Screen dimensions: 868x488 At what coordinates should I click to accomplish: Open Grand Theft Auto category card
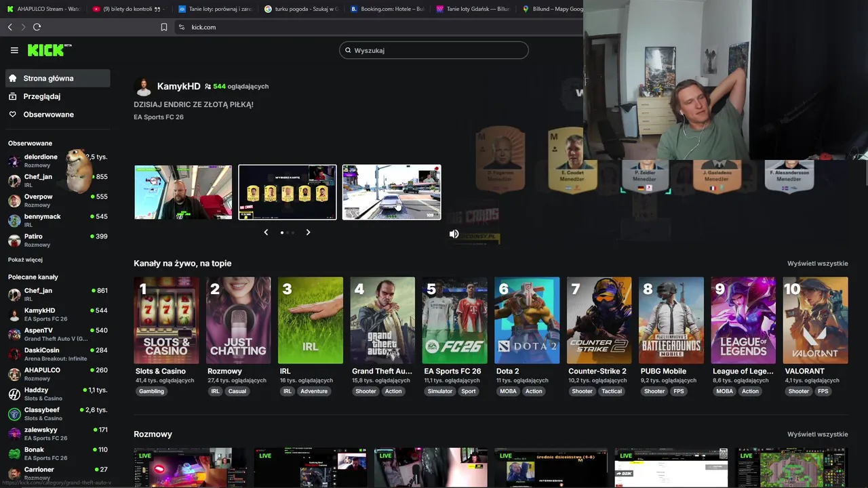pos(382,321)
